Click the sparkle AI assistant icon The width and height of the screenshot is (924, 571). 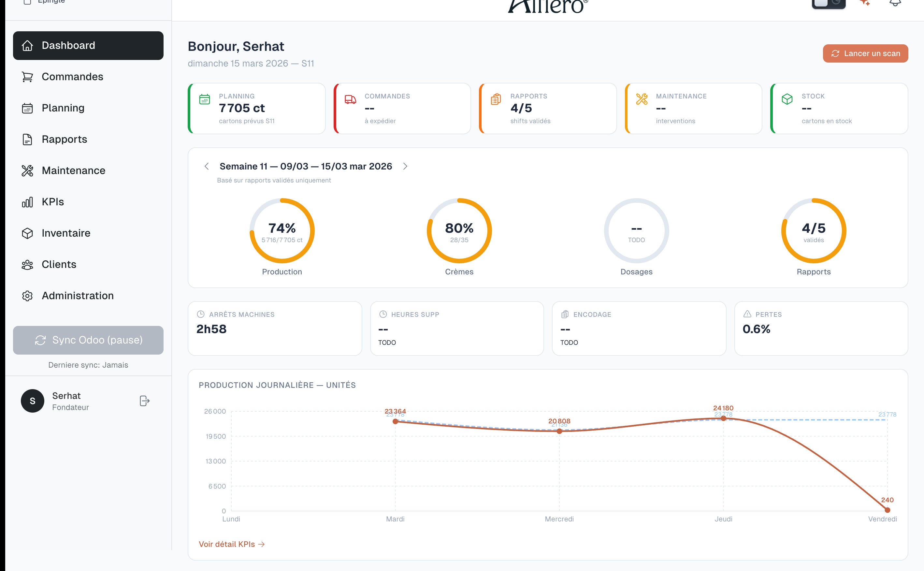pos(865,3)
